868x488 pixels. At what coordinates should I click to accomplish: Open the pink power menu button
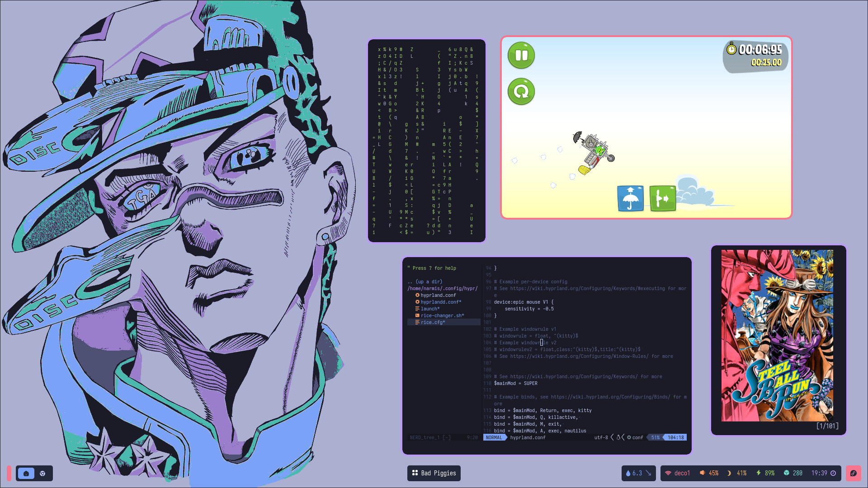(853, 473)
